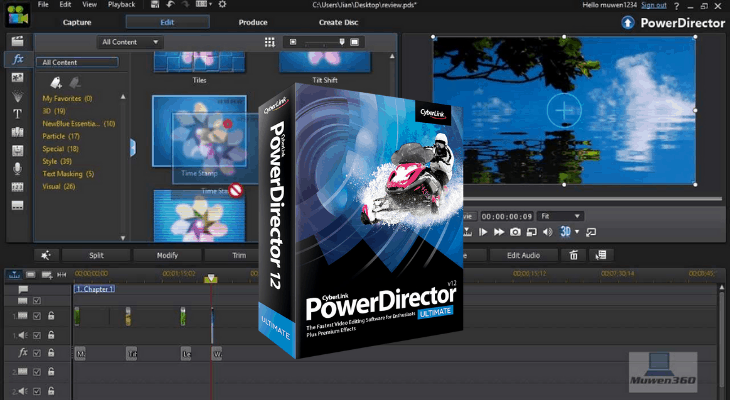730x400 pixels.
Task: Click the add new tag icon
Action: click(x=56, y=82)
